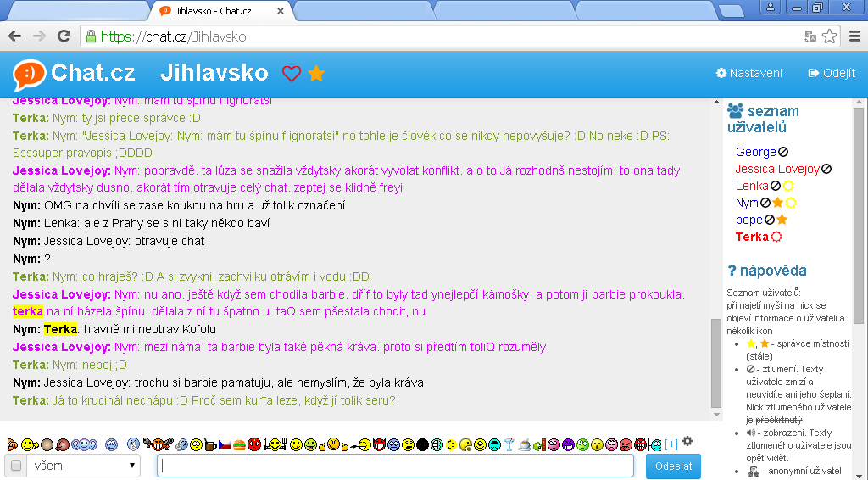
Task: Click the orange star next to room name
Action: 316,74
